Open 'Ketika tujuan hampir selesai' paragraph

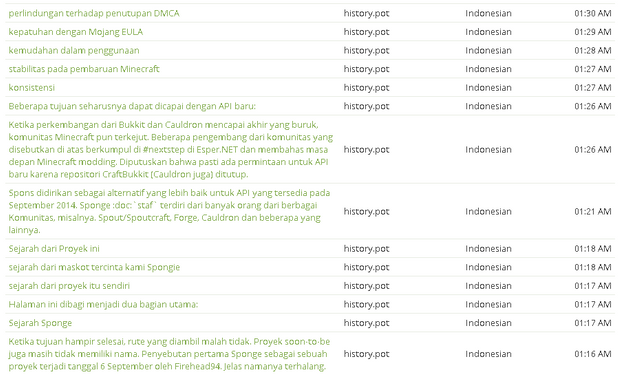pyautogui.click(x=169, y=354)
